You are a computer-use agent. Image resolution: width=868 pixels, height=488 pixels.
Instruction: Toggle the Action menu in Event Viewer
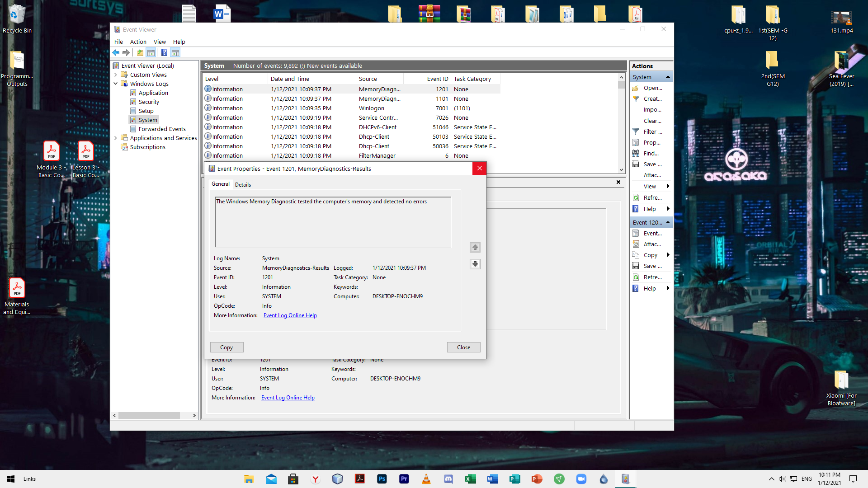(x=138, y=41)
